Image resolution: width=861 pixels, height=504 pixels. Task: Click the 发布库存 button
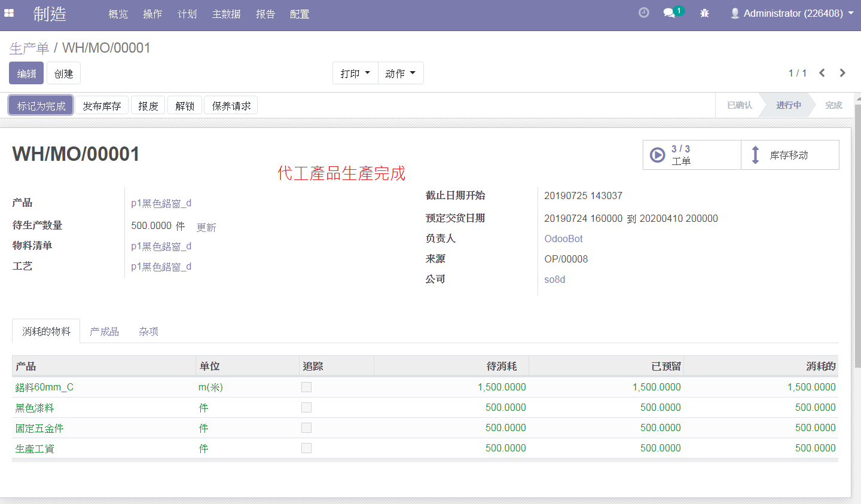102,105
